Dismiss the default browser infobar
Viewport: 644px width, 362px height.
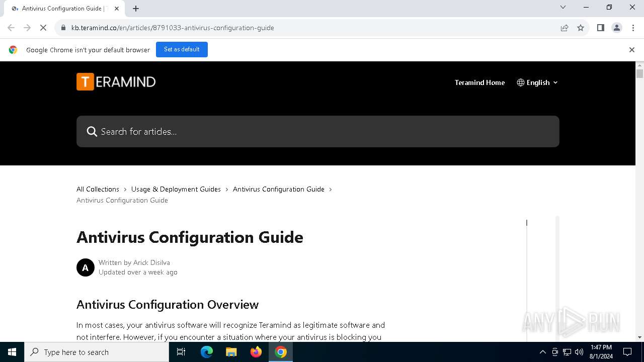(x=632, y=50)
